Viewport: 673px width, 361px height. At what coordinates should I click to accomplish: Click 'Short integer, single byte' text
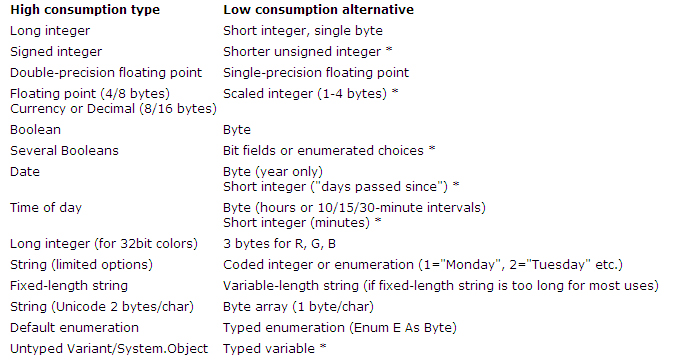coord(303,31)
